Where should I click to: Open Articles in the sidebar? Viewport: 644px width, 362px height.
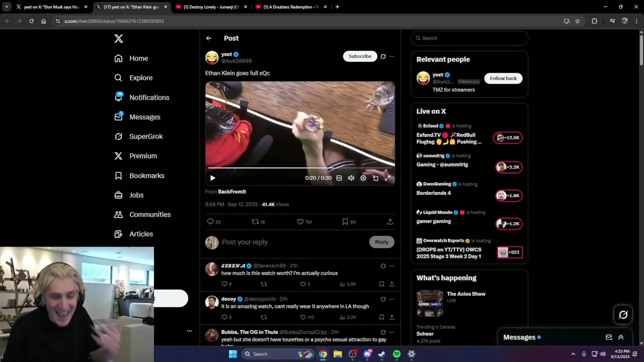(133, 234)
